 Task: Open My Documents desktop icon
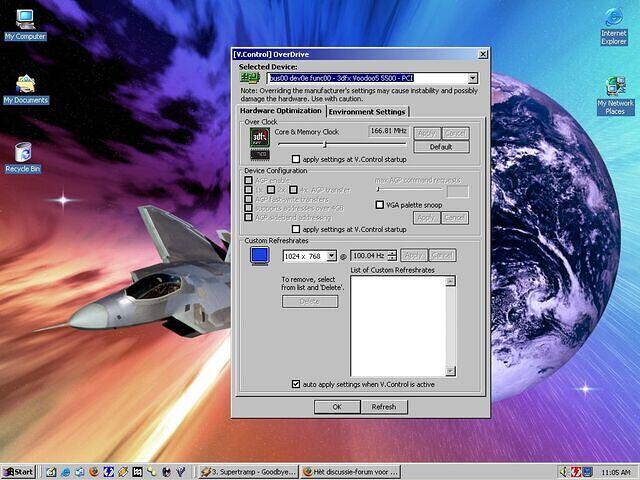[26, 89]
